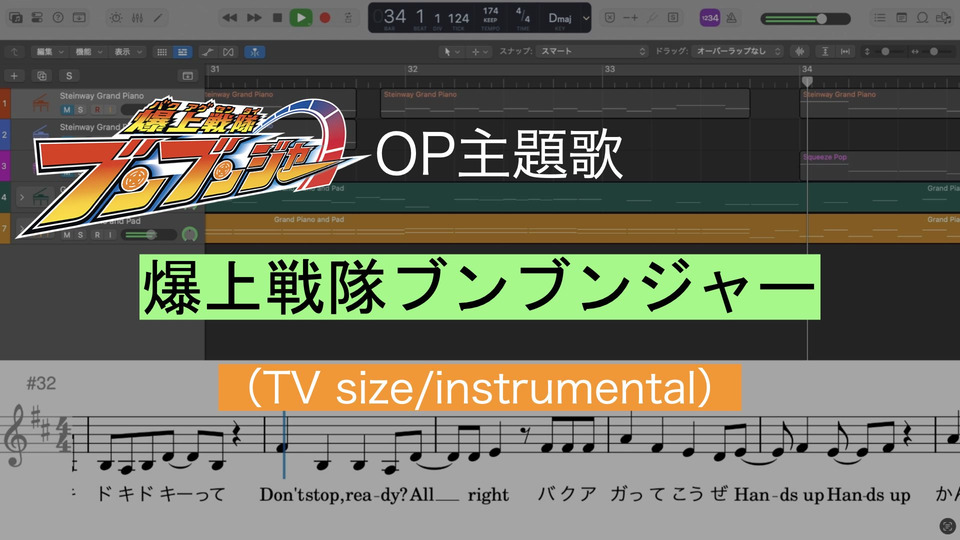Open the pointer tool dropdown
The height and width of the screenshot is (540, 960).
(x=451, y=52)
